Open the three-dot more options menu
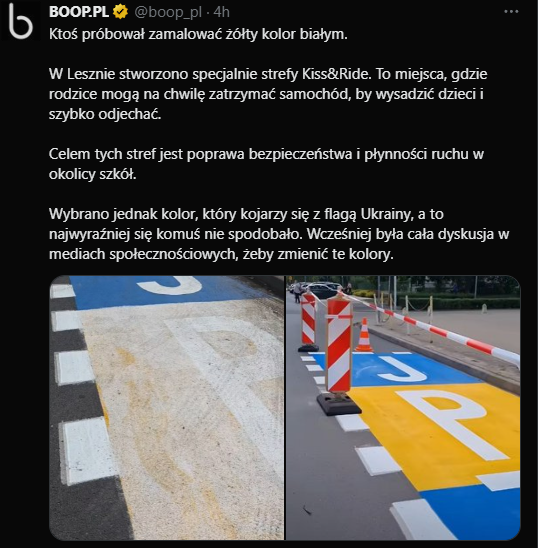Viewport: 538px width, 548px height. coord(511,12)
